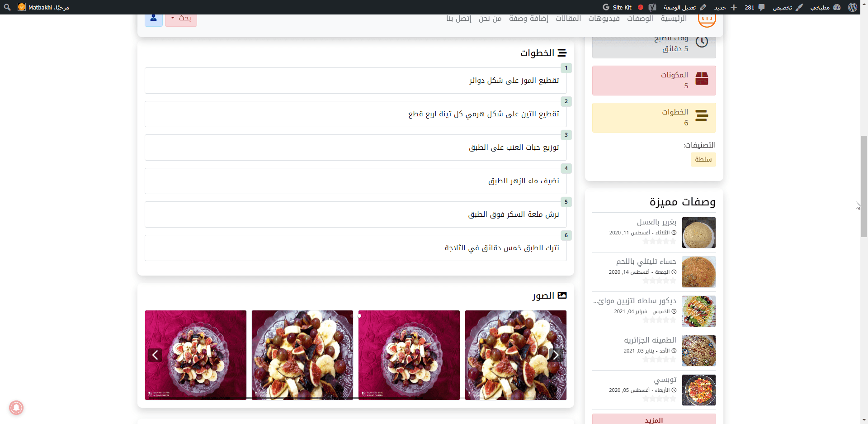868x424 pixels.
Task: Open the الوصفات navigation menu item
Action: 640,19
